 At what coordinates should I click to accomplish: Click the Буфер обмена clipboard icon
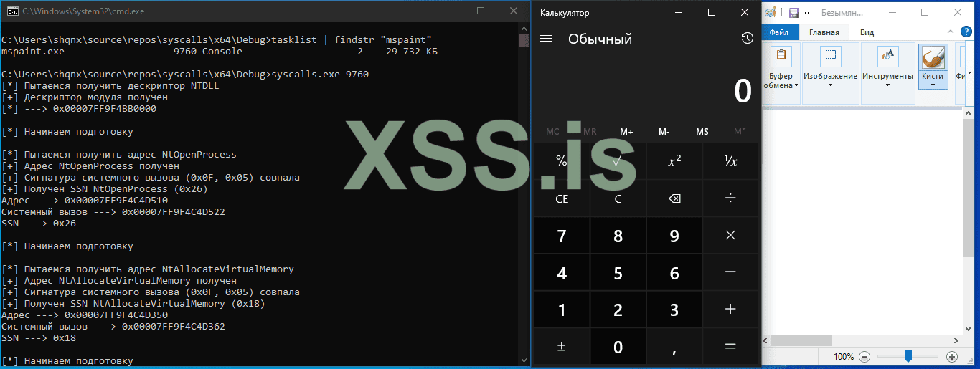[781, 56]
